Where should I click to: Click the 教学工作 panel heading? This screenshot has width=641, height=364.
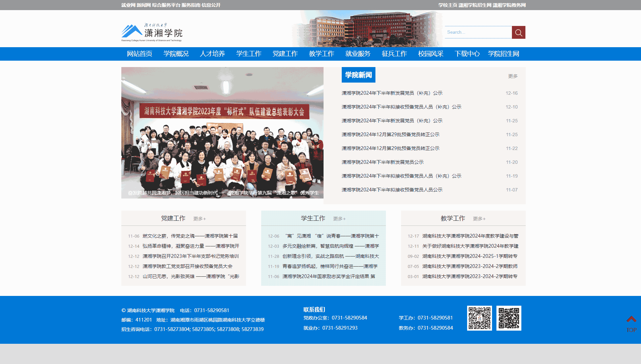tap(453, 218)
